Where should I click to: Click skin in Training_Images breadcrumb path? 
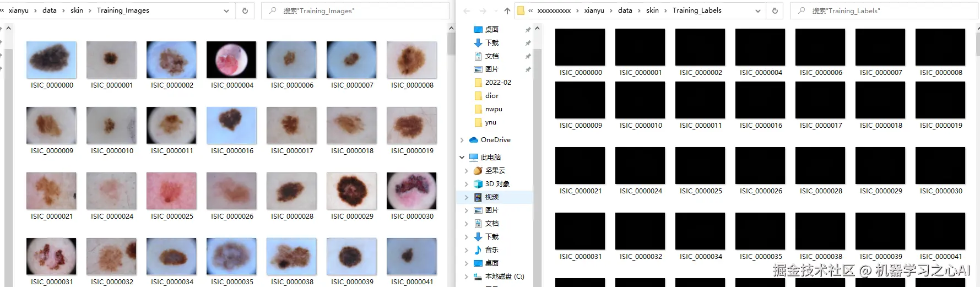77,10
